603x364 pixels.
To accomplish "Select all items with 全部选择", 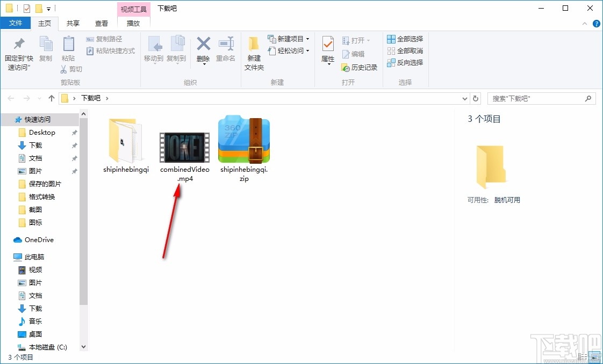I will 404,39.
